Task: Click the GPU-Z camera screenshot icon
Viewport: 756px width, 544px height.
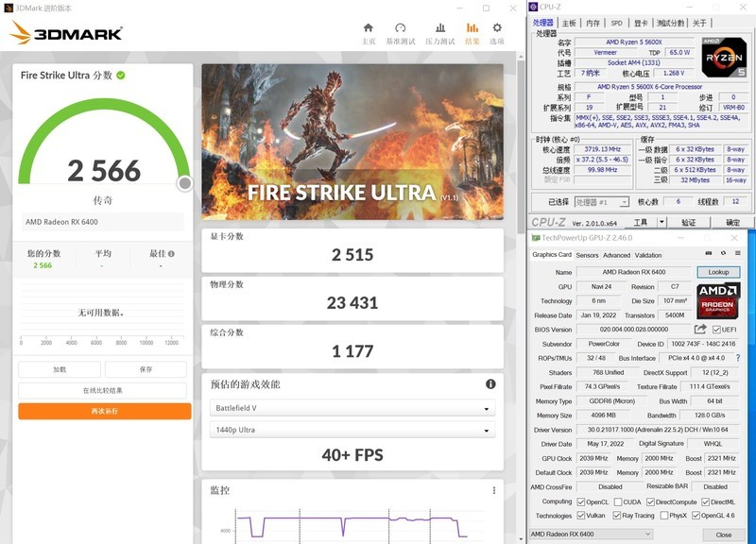Action: 708,255
